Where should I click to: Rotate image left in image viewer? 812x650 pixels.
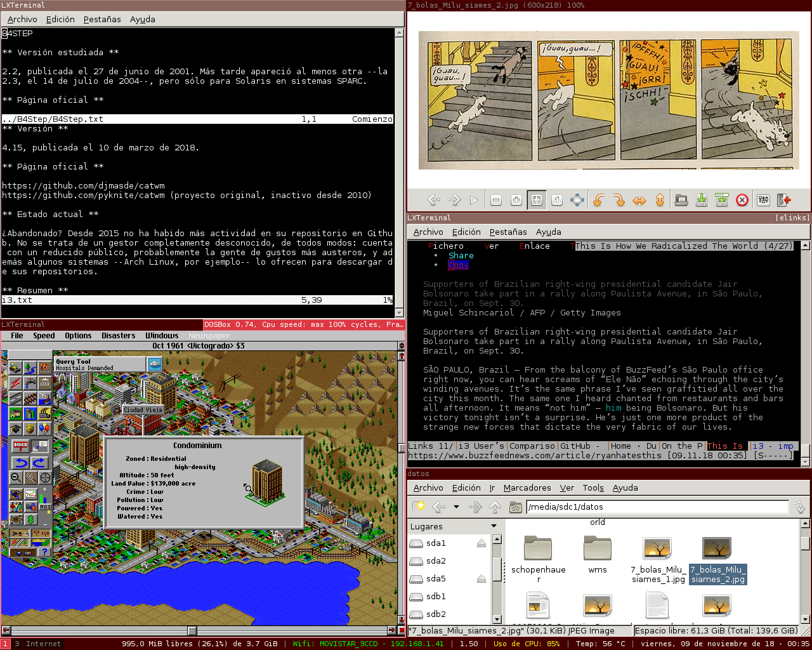click(598, 201)
